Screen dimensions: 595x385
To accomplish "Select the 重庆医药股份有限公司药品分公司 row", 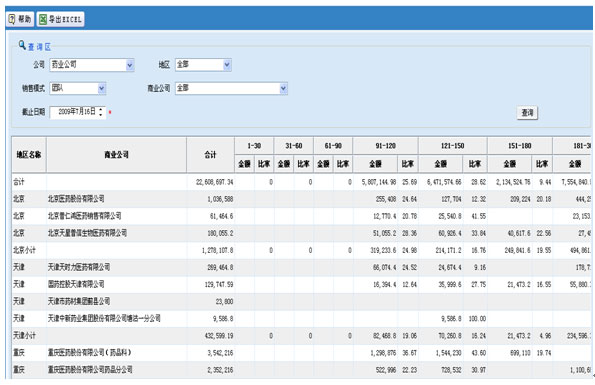I will (x=301, y=370).
